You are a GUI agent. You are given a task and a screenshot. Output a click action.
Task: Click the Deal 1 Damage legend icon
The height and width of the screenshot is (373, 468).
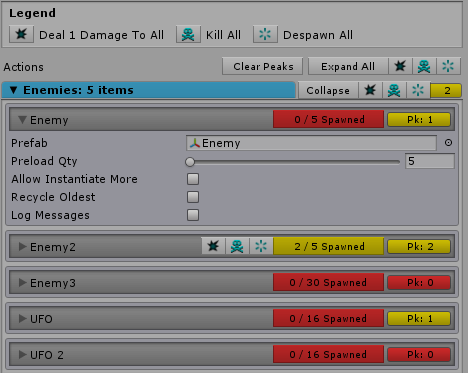coord(21,34)
